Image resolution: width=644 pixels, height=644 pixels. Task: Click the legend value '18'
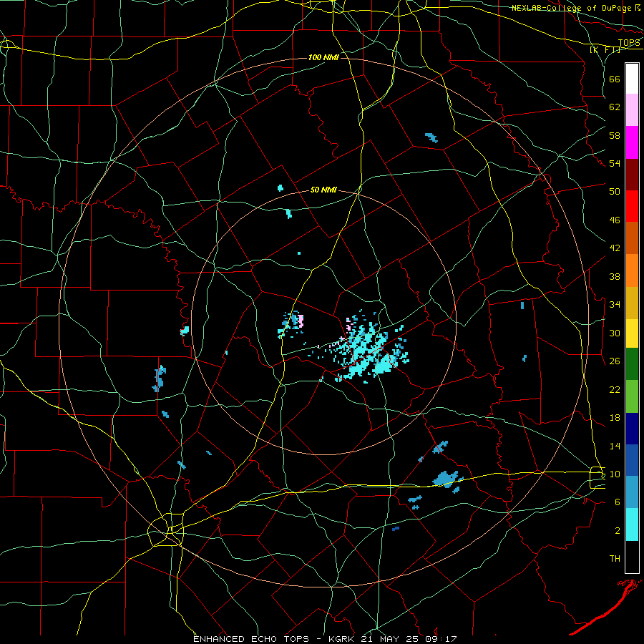coord(615,418)
